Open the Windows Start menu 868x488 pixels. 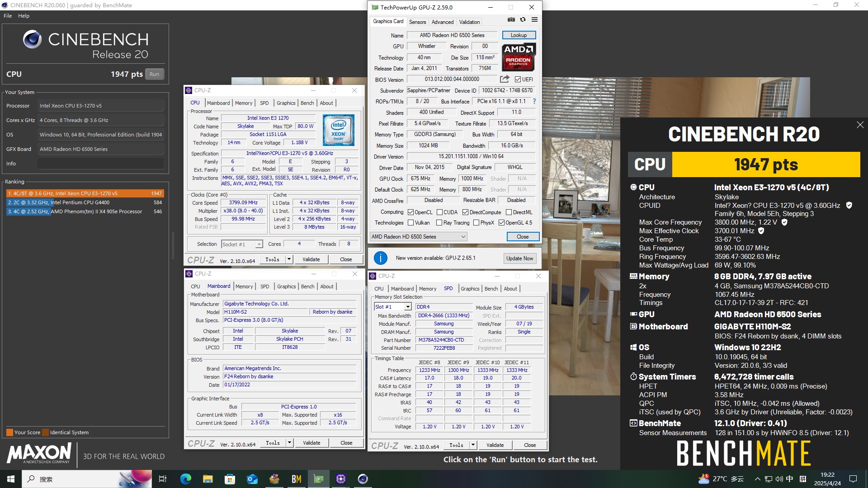(11, 479)
